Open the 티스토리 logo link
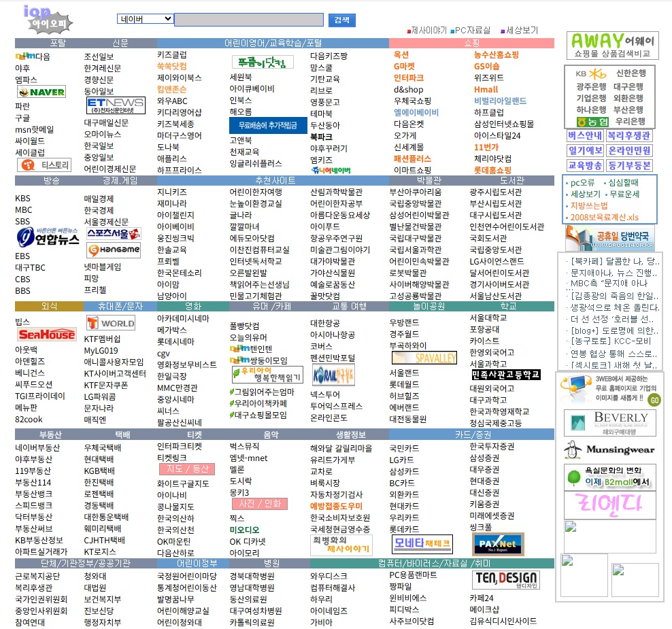 44,165
